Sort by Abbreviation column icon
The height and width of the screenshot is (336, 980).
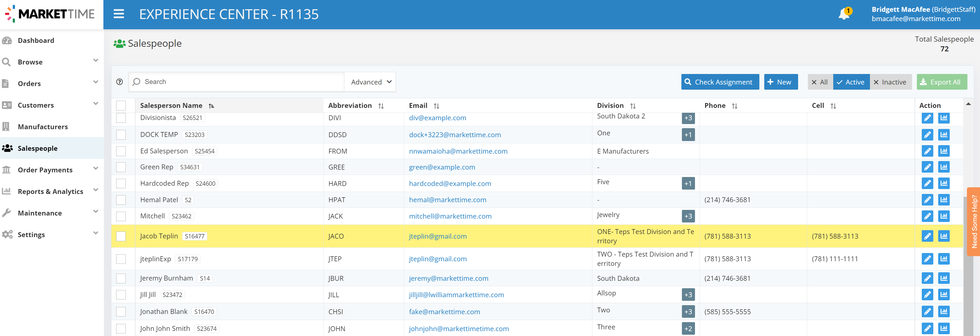click(x=381, y=106)
